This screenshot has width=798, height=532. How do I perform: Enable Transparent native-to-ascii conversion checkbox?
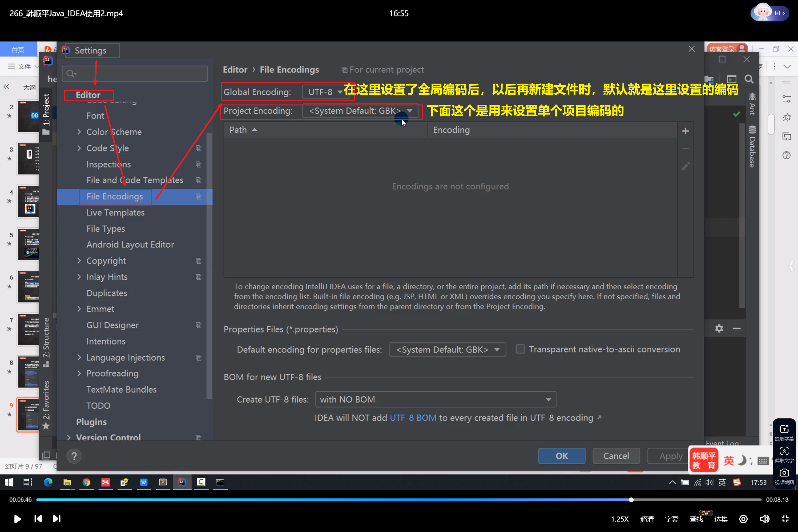pos(520,349)
